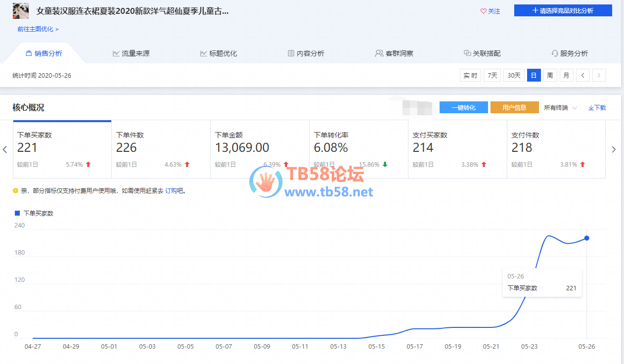Click the product thumbnail image
Viewport: 624px width, 364px height.
[20, 10]
